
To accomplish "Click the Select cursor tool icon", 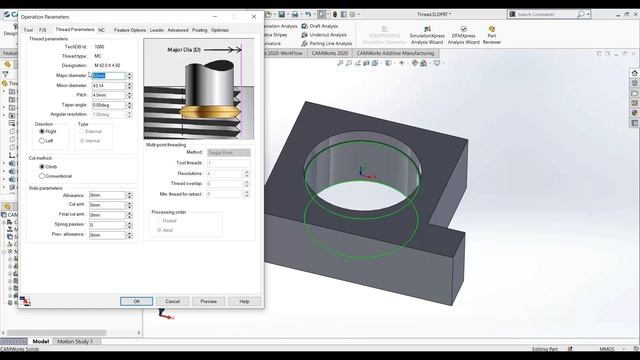I will click(322, 14).
